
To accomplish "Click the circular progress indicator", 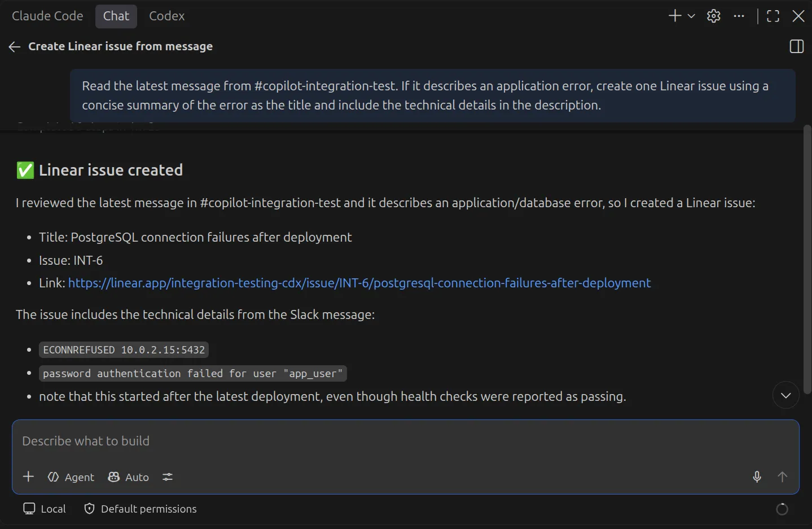I will click(x=782, y=509).
